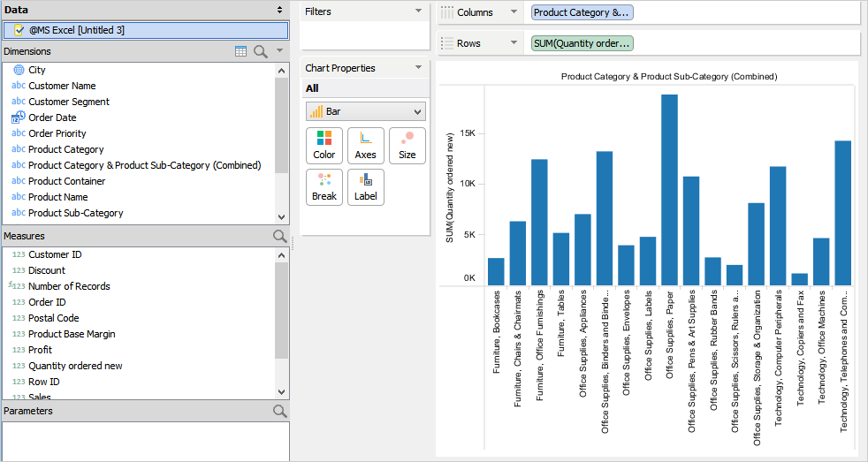The image size is (868, 462).
Task: Click the Dimensions list scroll up arrow
Action: click(281, 71)
